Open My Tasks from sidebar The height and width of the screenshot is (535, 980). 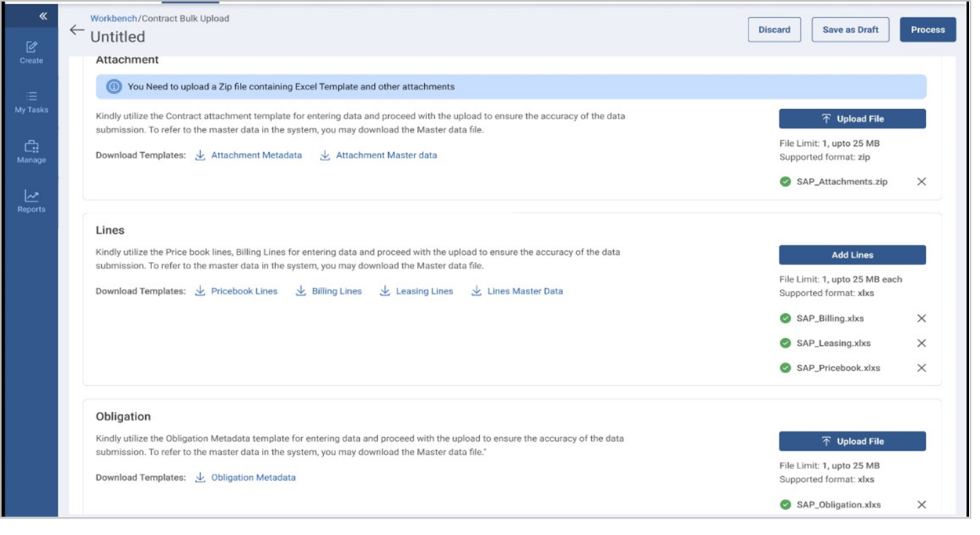(31, 102)
